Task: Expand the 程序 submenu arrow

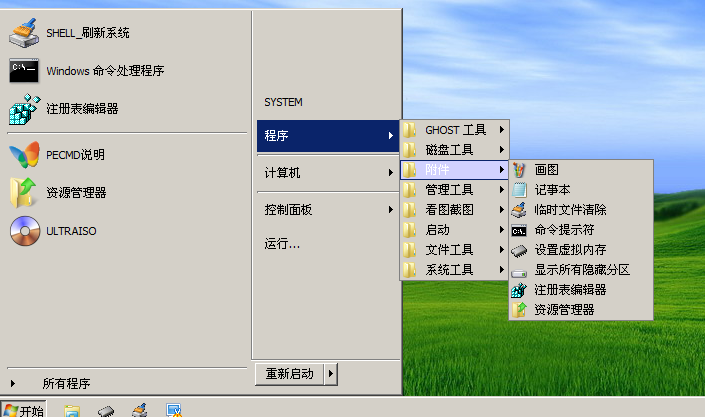Action: [391, 135]
